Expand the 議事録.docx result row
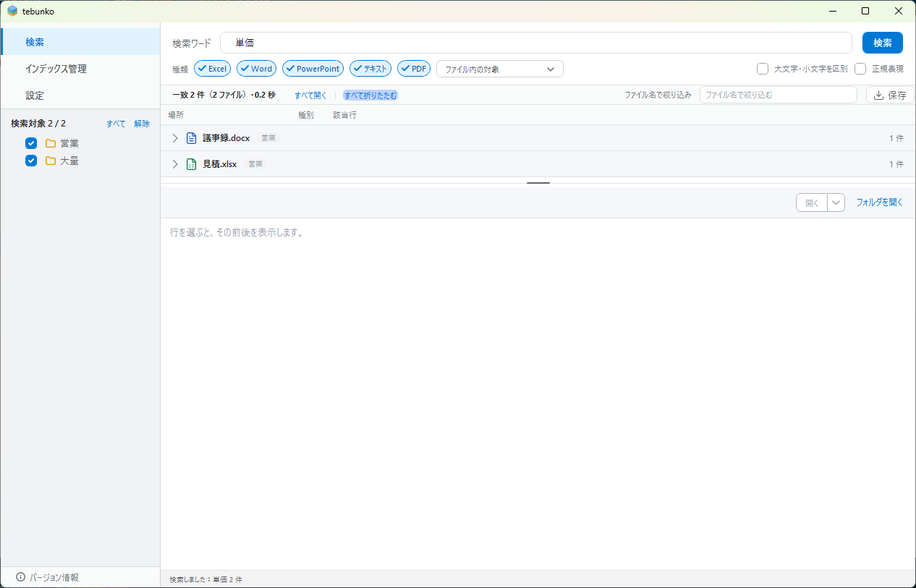The image size is (916, 588). [175, 138]
